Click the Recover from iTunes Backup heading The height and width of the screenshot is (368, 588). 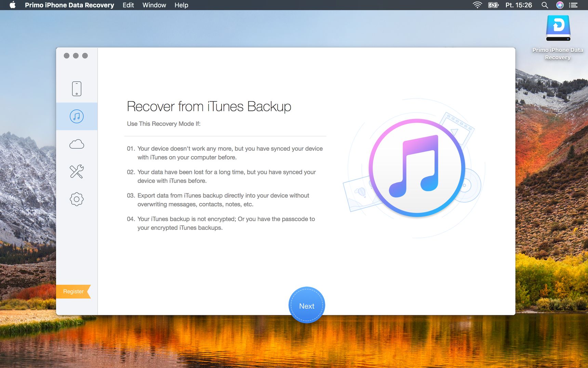pyautogui.click(x=209, y=106)
